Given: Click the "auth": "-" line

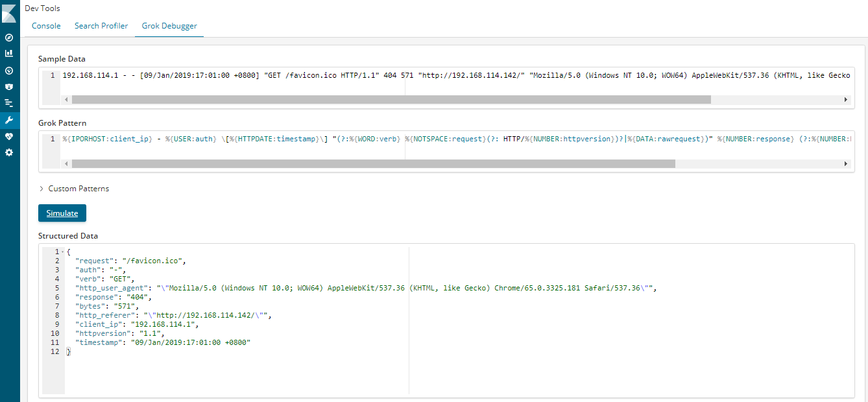Looking at the screenshot, I should click(x=101, y=270).
